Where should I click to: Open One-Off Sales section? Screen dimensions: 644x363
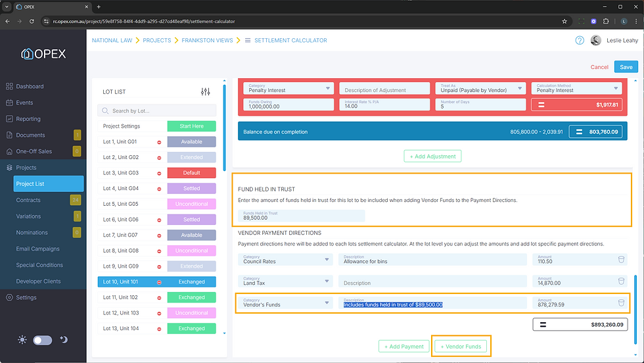pyautogui.click(x=34, y=151)
